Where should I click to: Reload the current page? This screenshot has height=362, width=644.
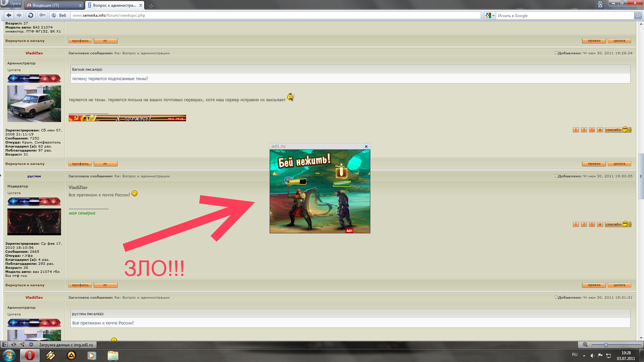(31, 15)
